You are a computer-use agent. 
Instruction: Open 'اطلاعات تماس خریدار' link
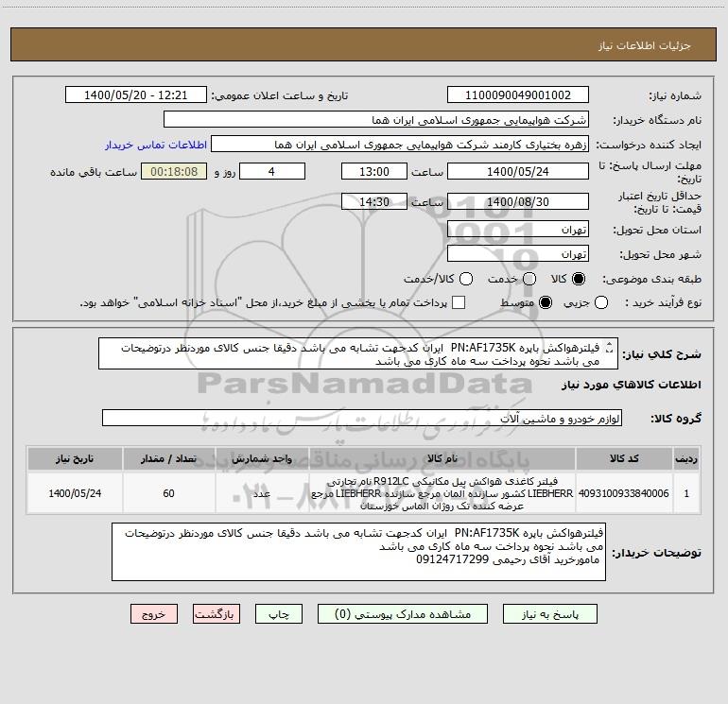[x=156, y=145]
